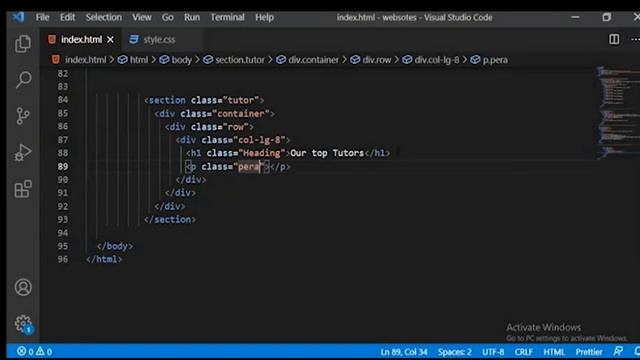Viewport: 640px width, 360px height.
Task: Click line number 89 in gutter
Action: click(x=63, y=167)
